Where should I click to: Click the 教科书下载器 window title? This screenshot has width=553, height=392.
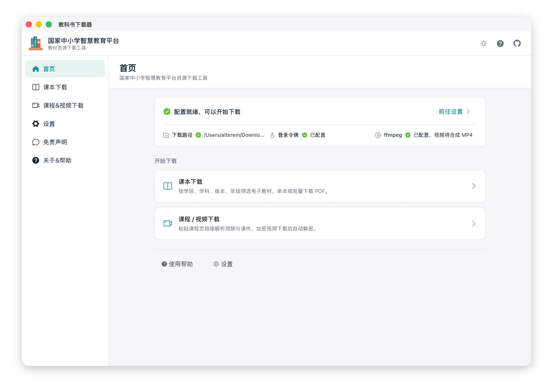pyautogui.click(x=75, y=25)
